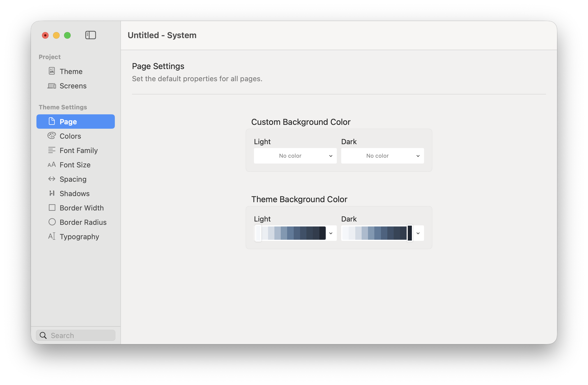Select the Page label in sidebar

pyautogui.click(x=68, y=122)
